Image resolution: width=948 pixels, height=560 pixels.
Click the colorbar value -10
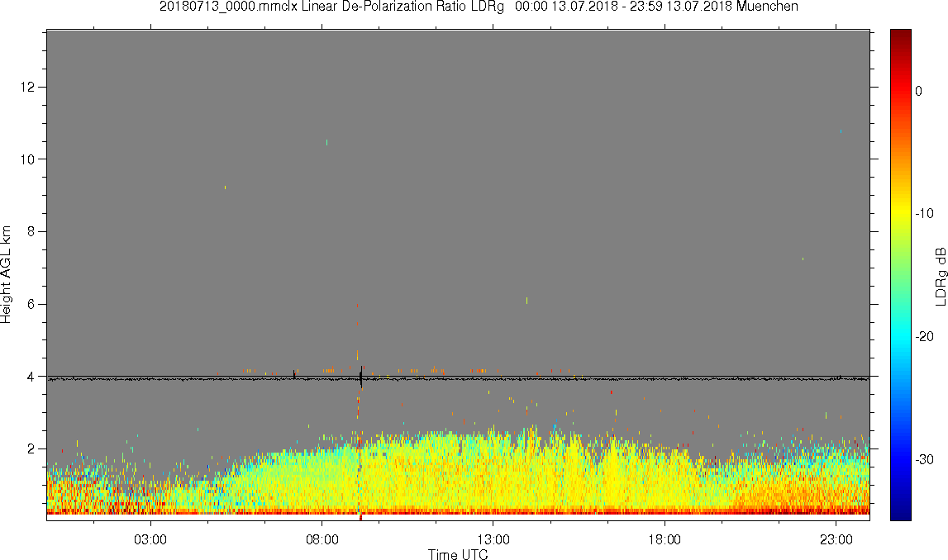point(923,214)
